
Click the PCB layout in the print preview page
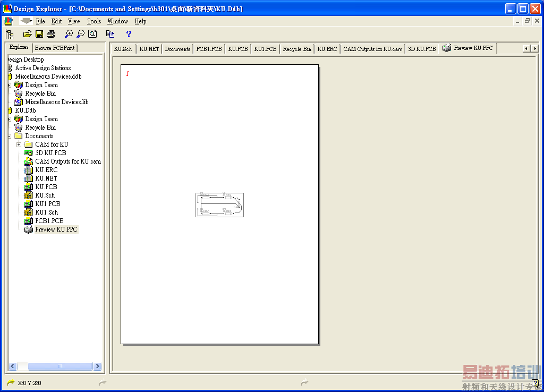click(x=219, y=205)
